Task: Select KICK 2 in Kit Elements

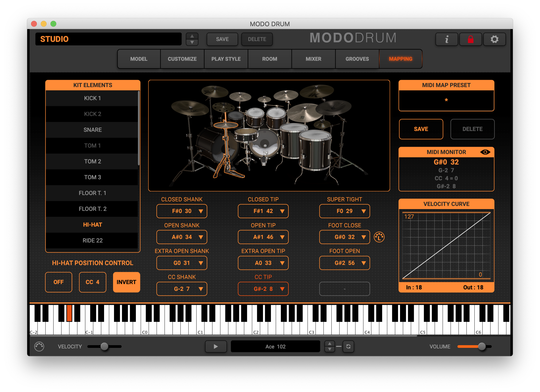Action: coord(92,114)
